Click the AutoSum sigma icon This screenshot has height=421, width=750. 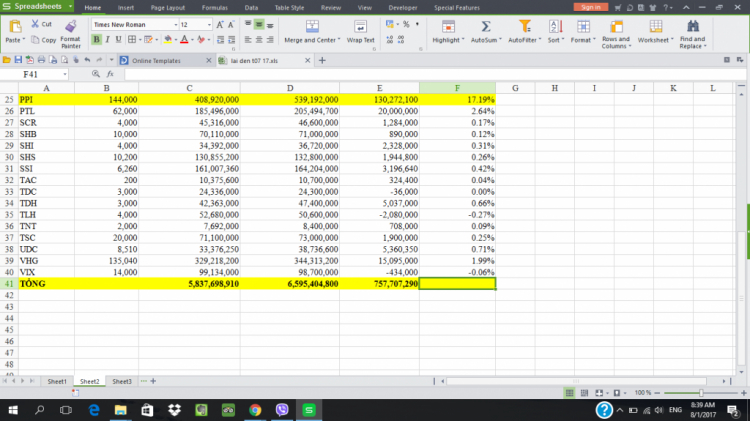485,26
